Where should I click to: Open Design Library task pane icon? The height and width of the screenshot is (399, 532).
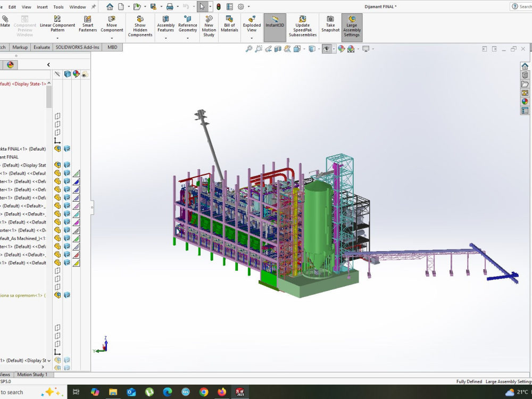tap(525, 75)
